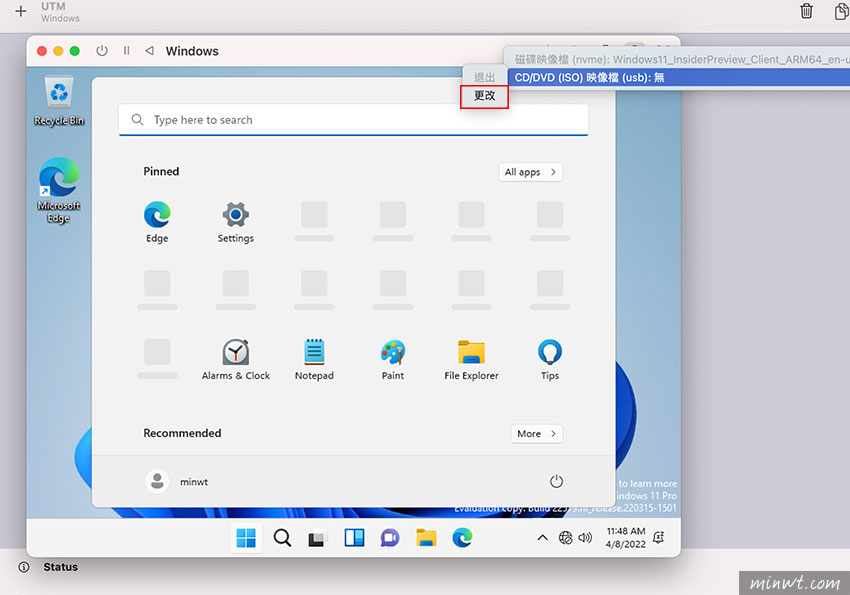Click the network globe tray icon
Image resolution: width=850 pixels, height=595 pixels.
click(565, 538)
